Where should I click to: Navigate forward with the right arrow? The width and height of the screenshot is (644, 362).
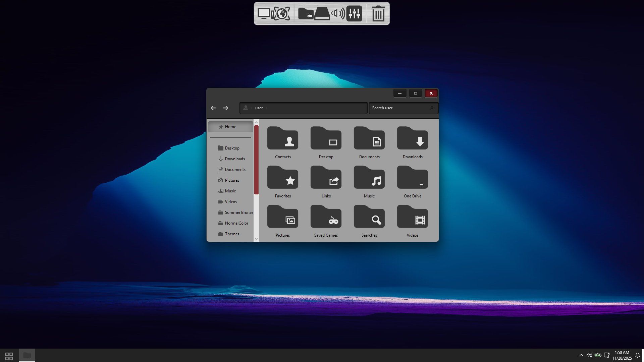point(225,108)
